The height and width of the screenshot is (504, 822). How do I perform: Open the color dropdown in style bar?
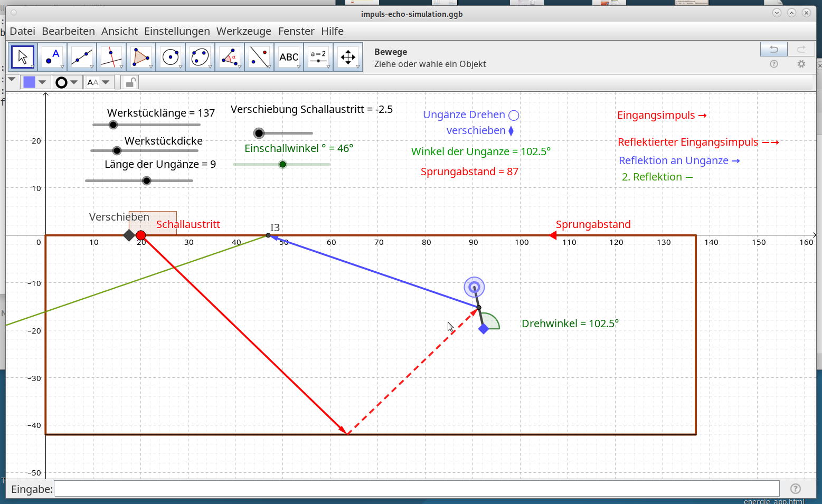[x=35, y=82]
